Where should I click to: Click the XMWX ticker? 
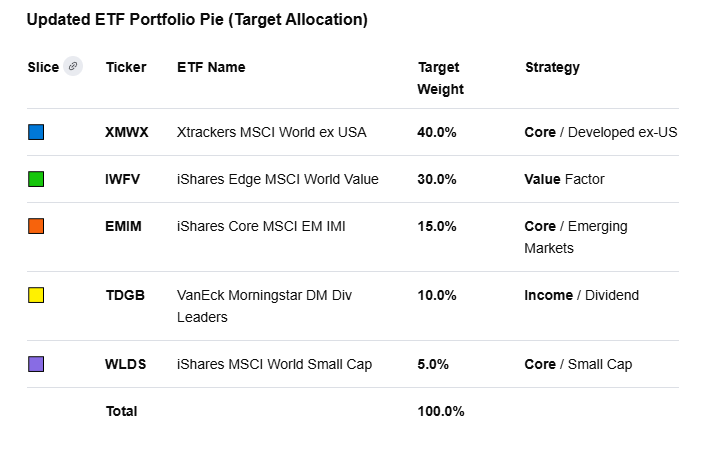point(126,132)
